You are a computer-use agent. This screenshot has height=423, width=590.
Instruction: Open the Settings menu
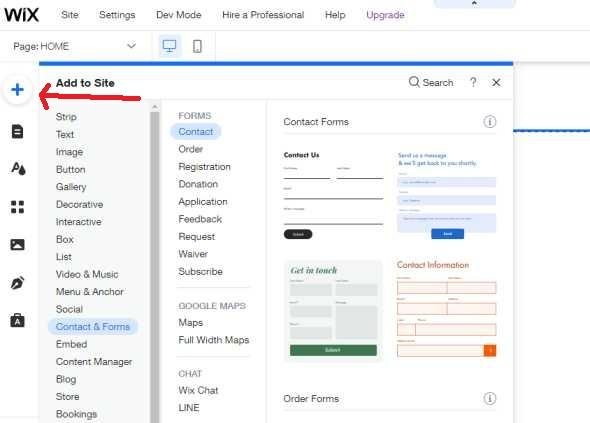(x=117, y=15)
